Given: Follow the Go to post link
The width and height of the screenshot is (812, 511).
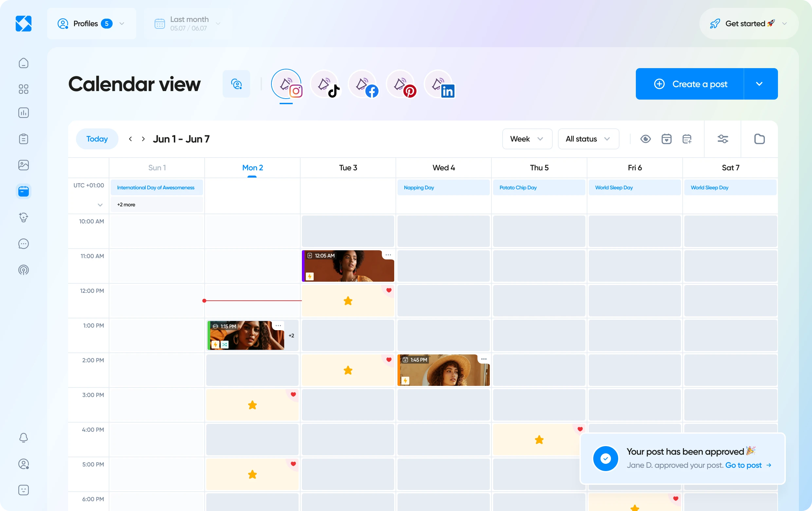Looking at the screenshot, I should pyautogui.click(x=743, y=465).
